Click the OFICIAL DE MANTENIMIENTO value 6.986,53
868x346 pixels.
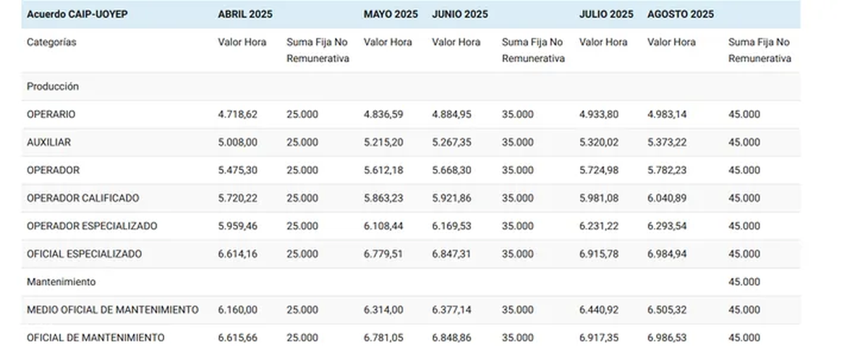point(669,337)
